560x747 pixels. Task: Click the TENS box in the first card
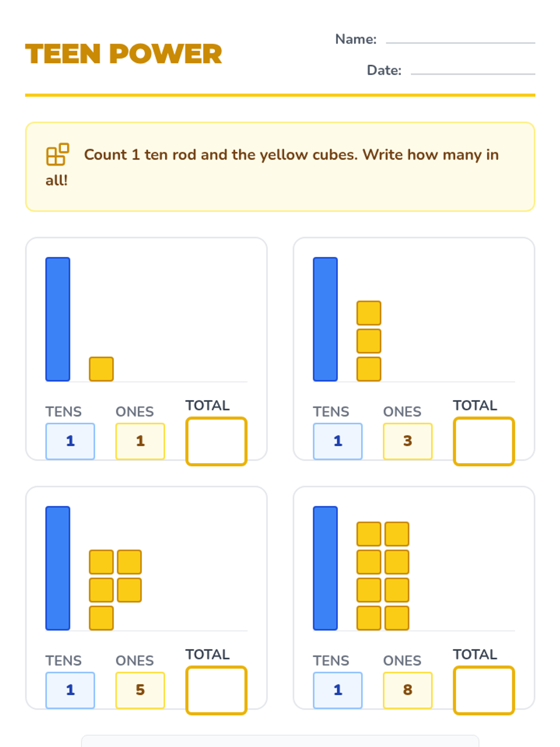pyautogui.click(x=70, y=441)
